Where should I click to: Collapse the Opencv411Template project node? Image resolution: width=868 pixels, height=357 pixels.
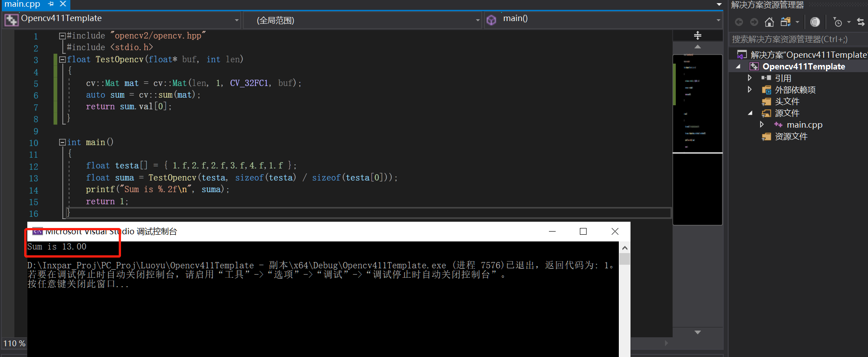(738, 66)
